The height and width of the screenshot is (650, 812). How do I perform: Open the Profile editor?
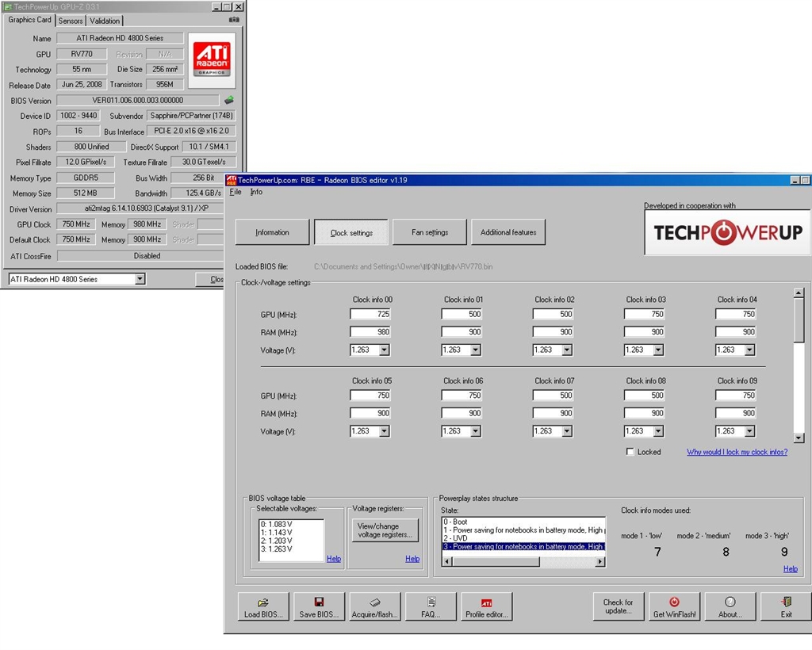[x=487, y=606]
